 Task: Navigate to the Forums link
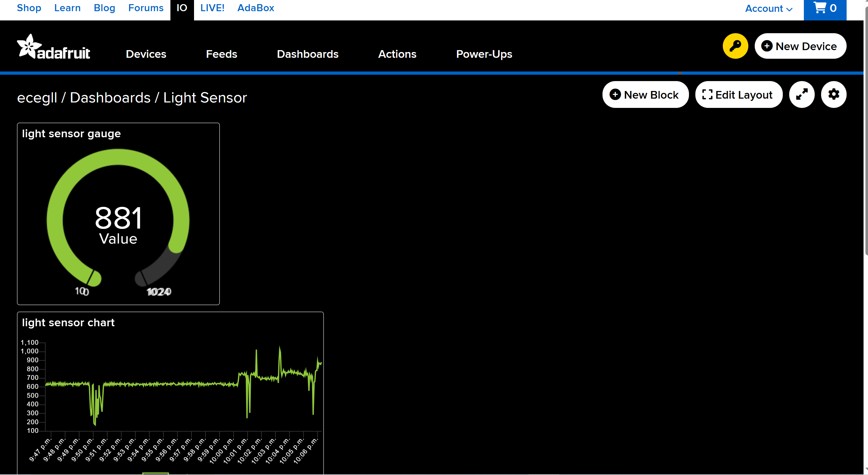(146, 8)
